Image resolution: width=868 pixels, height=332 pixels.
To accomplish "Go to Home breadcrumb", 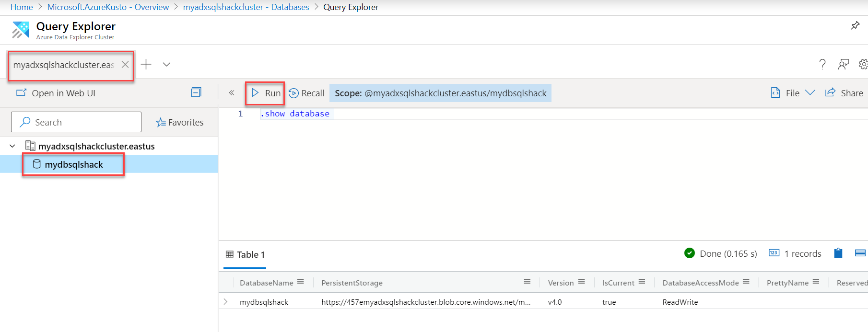I will point(22,7).
